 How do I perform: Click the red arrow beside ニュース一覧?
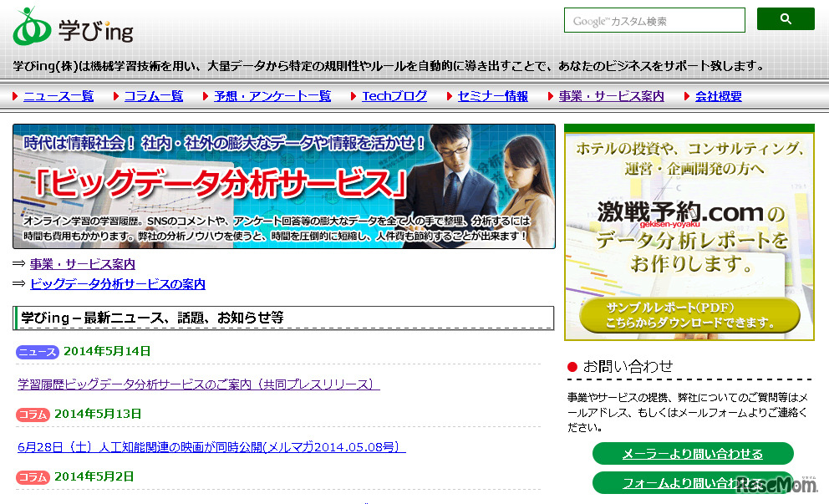tap(13, 95)
